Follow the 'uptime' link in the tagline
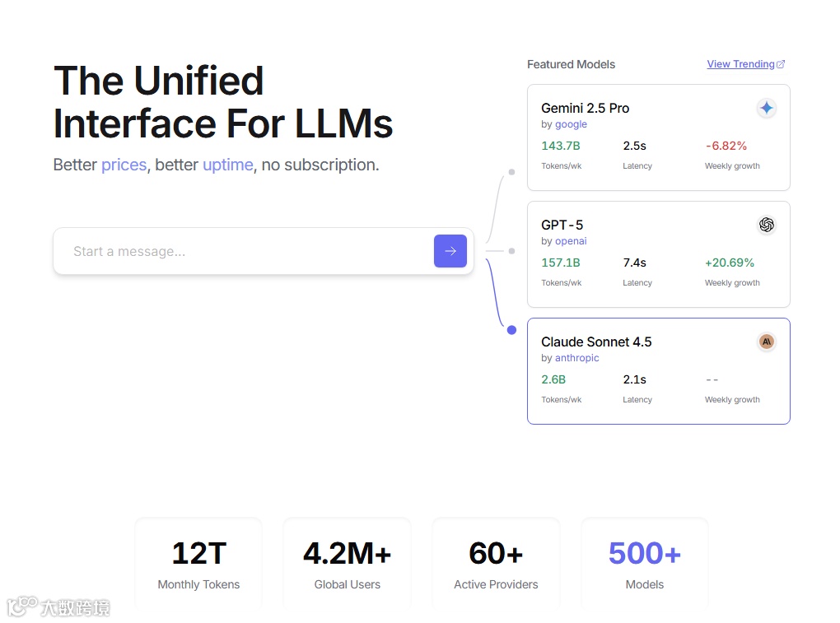 [227, 165]
